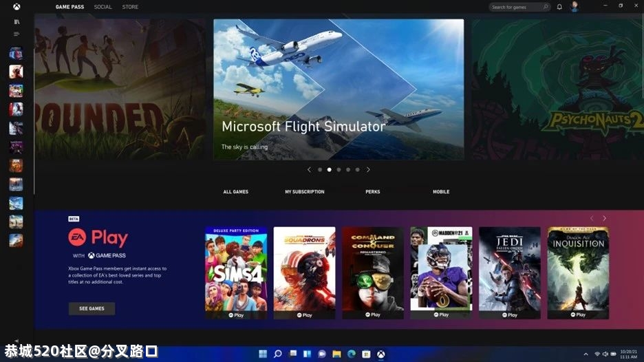Click the 'The sky is calling' tagline
644x362 pixels.
tap(244, 147)
